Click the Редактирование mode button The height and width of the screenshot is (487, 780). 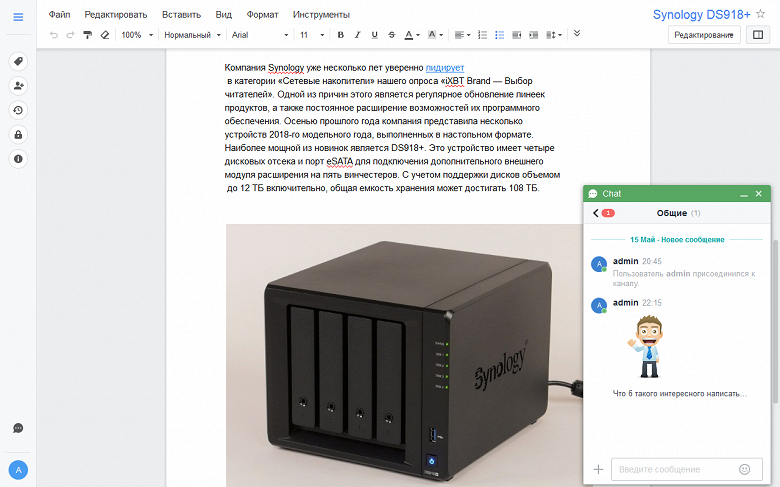[704, 35]
